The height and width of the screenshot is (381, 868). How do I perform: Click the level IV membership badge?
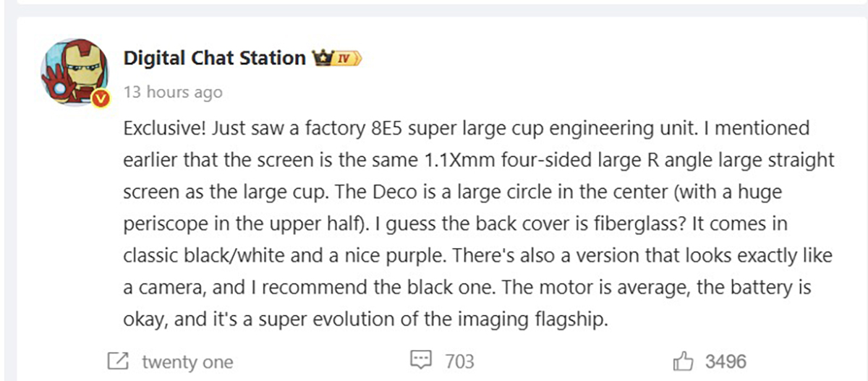click(347, 58)
